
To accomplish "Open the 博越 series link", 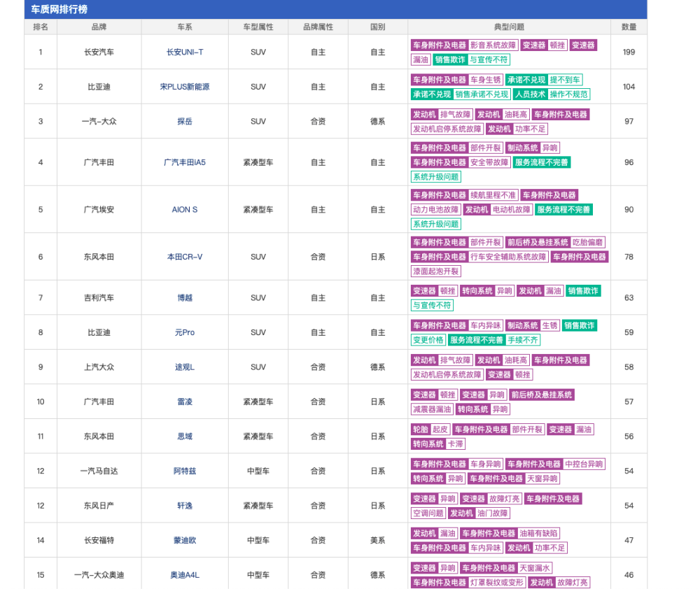I will tap(185, 298).
